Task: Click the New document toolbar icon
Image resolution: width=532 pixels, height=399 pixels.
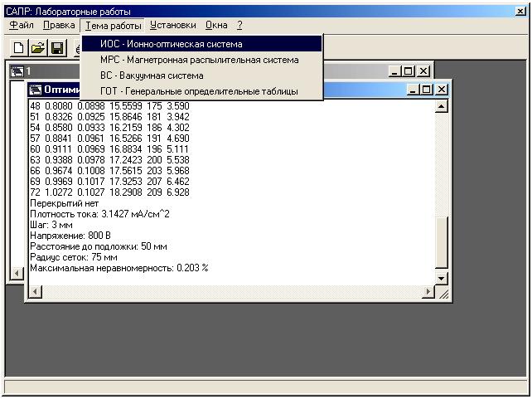Action: tap(19, 48)
